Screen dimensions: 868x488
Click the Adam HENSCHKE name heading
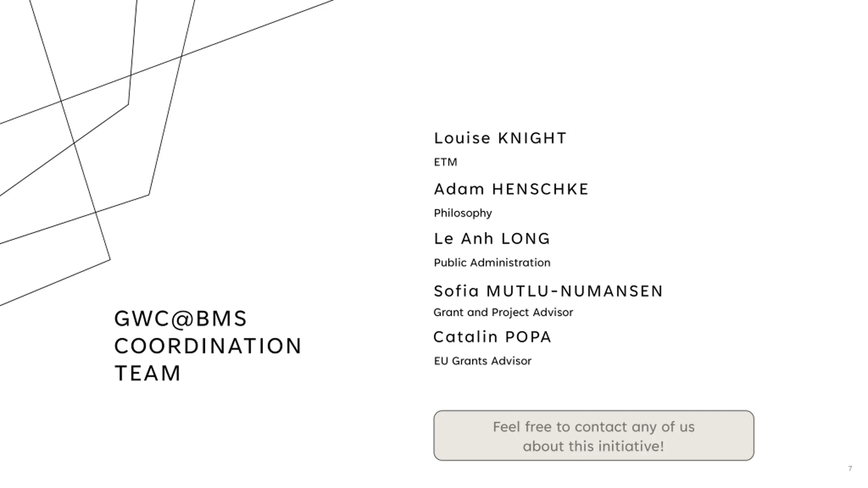point(511,189)
